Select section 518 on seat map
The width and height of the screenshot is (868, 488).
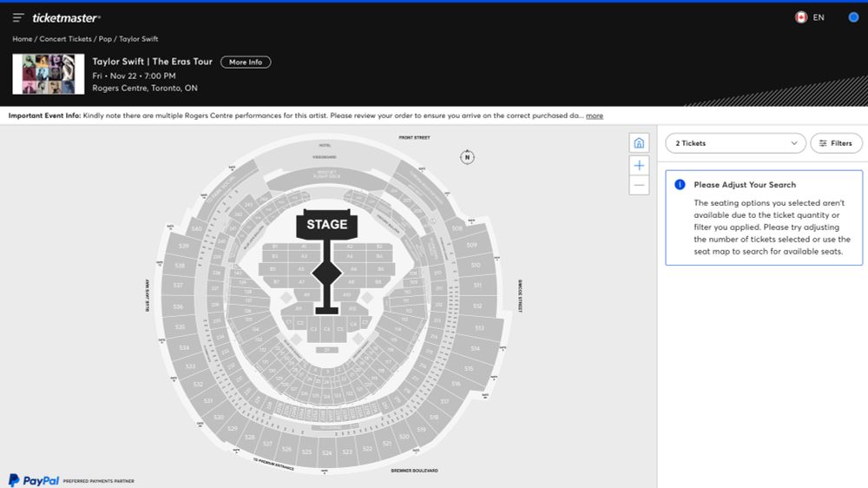pos(434,417)
